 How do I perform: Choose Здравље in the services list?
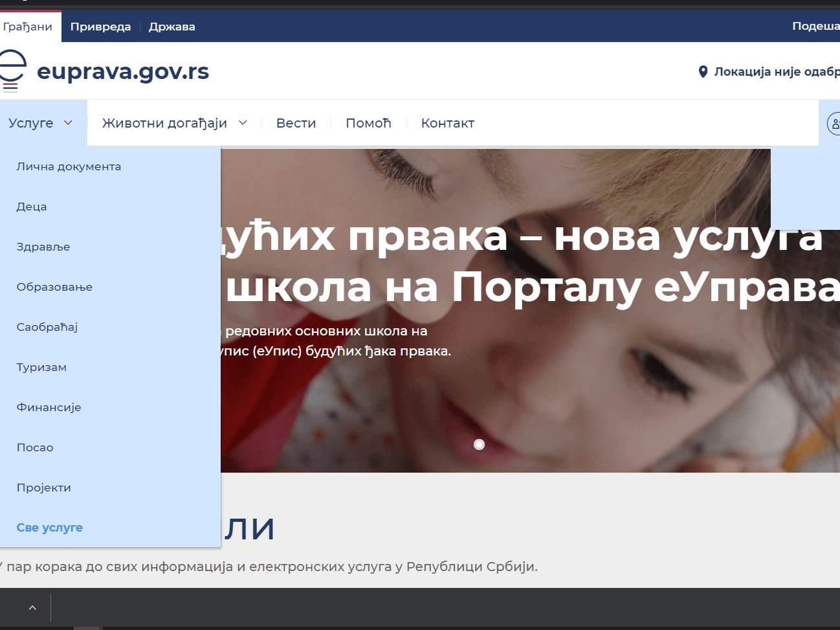tap(43, 247)
